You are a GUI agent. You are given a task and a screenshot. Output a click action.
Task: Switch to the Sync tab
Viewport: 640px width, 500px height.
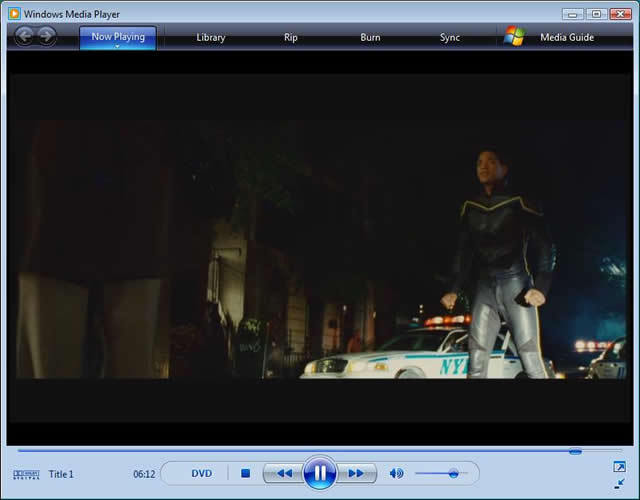450,38
